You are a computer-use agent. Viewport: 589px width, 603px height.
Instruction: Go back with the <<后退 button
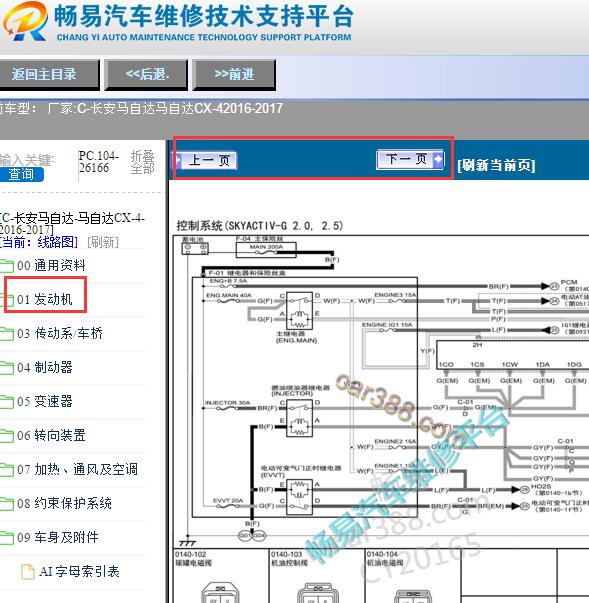[x=147, y=75]
